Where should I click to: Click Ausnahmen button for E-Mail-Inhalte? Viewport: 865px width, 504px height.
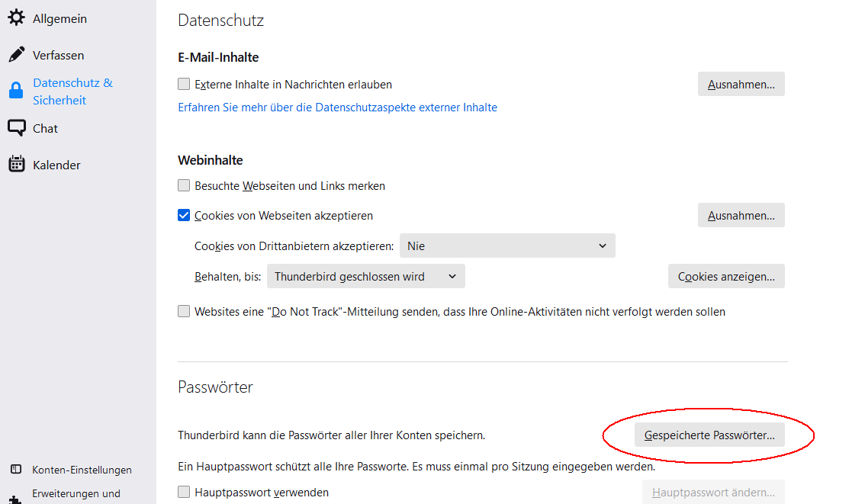tap(741, 84)
